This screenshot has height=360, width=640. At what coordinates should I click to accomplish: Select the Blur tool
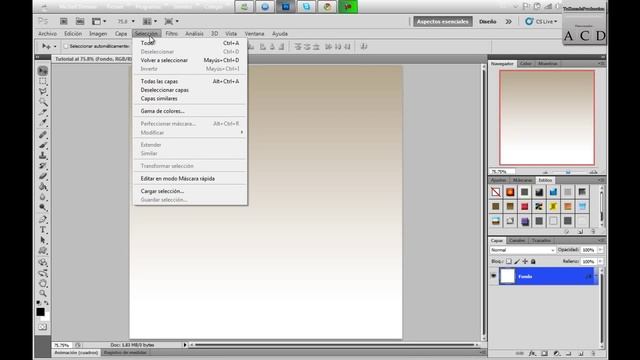pos(43,197)
